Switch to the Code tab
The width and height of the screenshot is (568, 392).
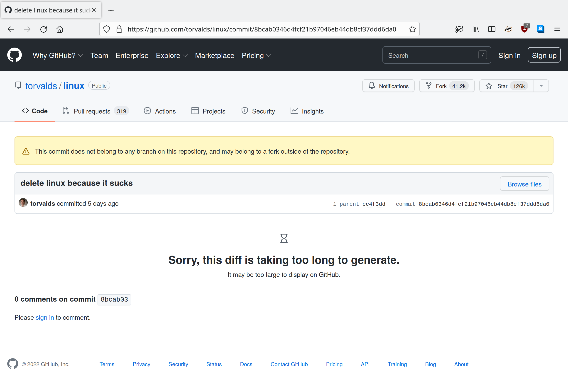tap(35, 111)
